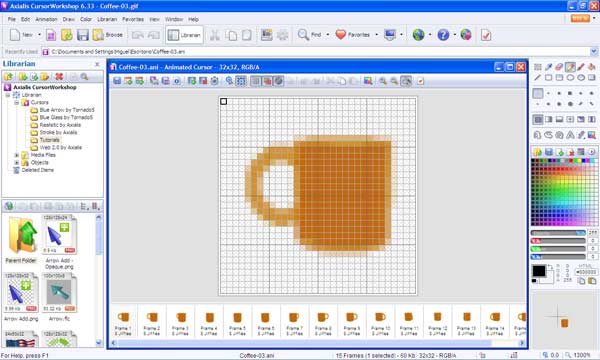Toggle the Librarian panel button
The image size is (600, 360).
[184, 35]
